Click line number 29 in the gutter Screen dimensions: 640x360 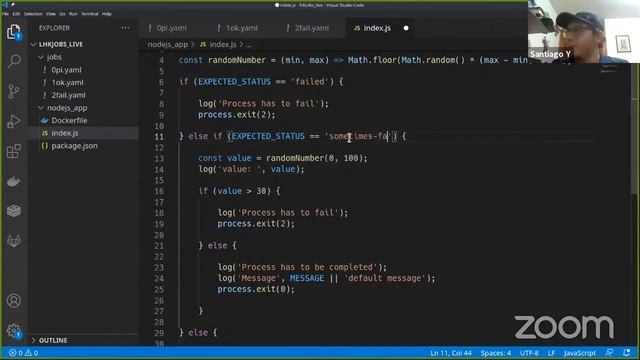pyautogui.click(x=159, y=333)
